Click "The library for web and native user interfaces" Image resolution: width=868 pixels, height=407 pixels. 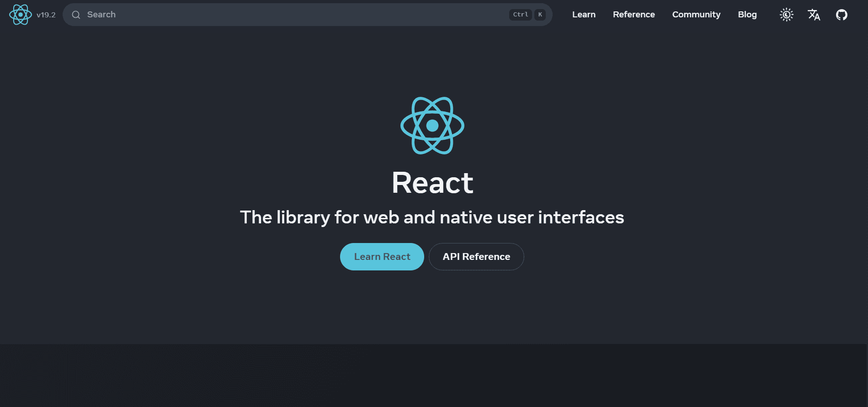(432, 217)
